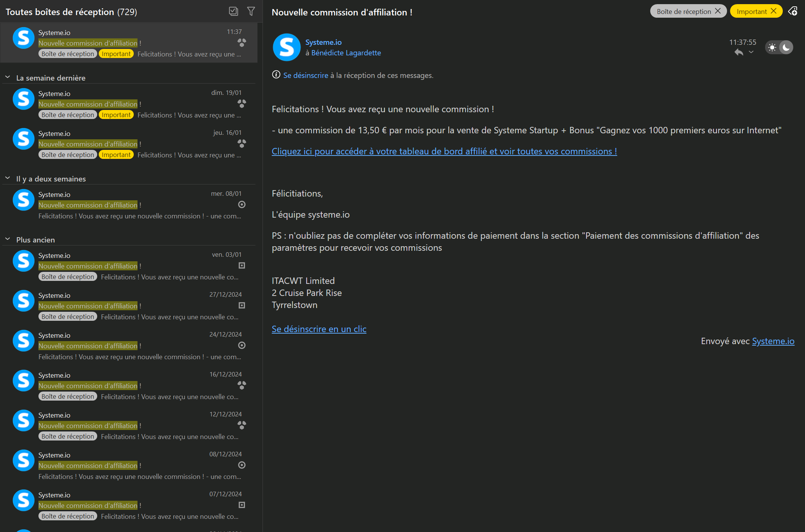
Task: Collapse the La semaine dernière group
Action: pos(8,78)
